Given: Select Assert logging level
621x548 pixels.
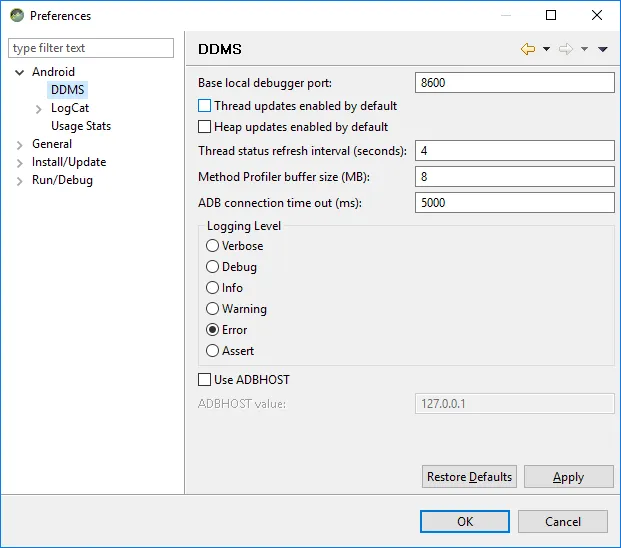Looking at the screenshot, I should [212, 350].
